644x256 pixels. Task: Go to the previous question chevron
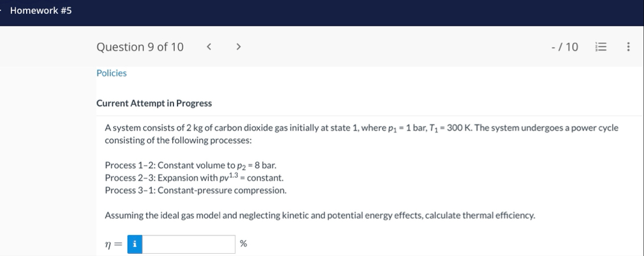(209, 47)
